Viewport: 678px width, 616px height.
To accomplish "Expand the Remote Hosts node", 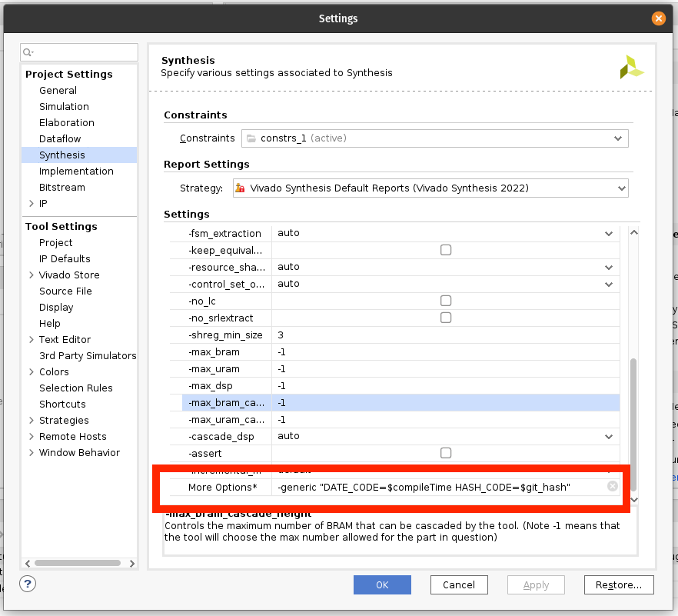I will 31,437.
